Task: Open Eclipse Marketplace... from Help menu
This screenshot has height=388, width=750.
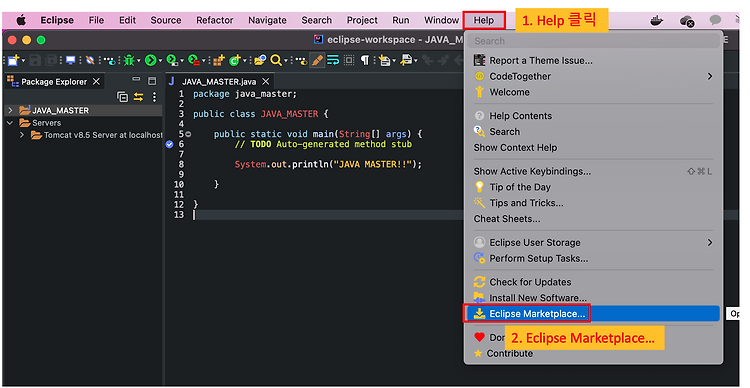Action: pos(594,314)
